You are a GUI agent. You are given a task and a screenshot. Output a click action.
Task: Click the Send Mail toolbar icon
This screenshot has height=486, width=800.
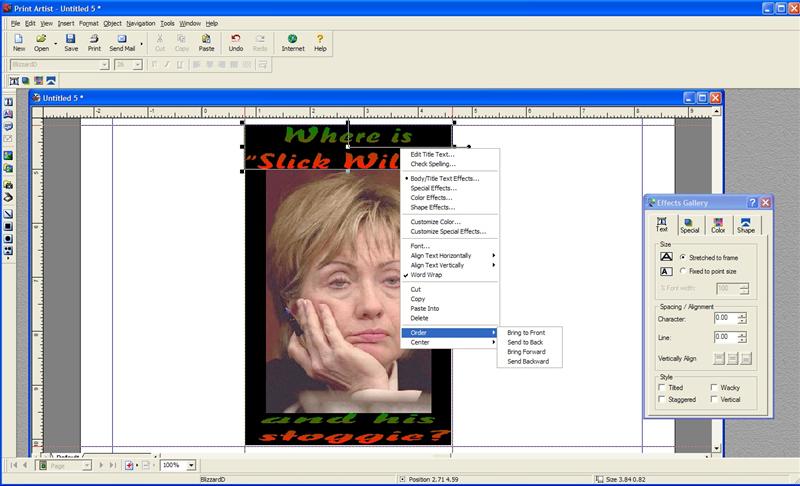click(122, 42)
